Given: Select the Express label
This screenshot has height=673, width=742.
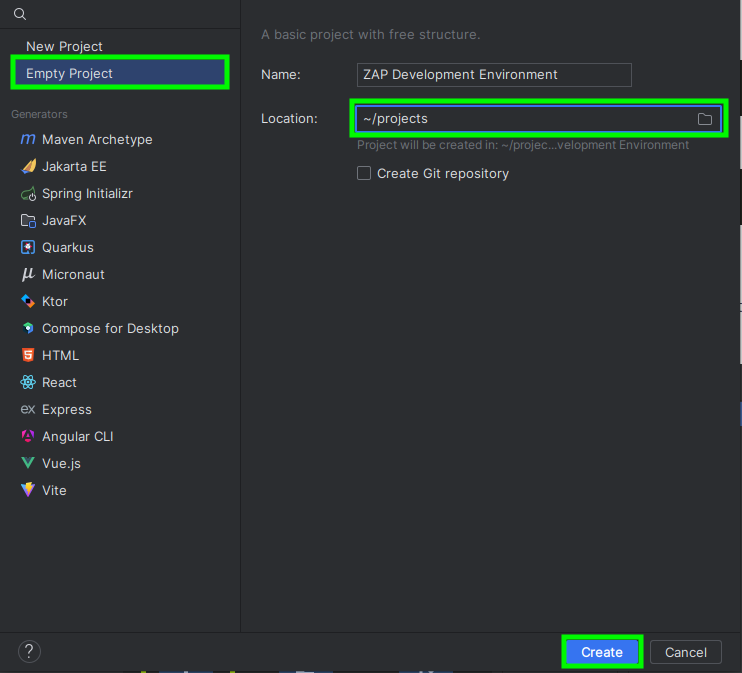Looking at the screenshot, I should pos(67,409).
